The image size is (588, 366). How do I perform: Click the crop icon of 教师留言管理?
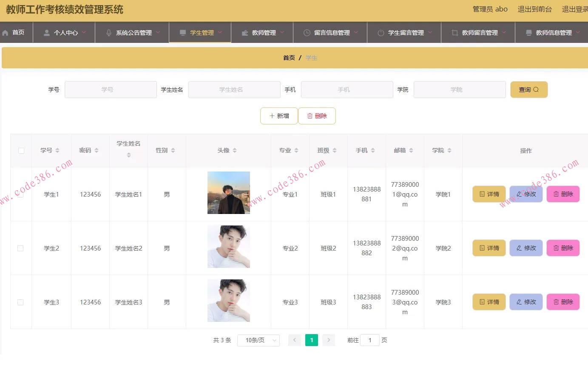pyautogui.click(x=455, y=33)
